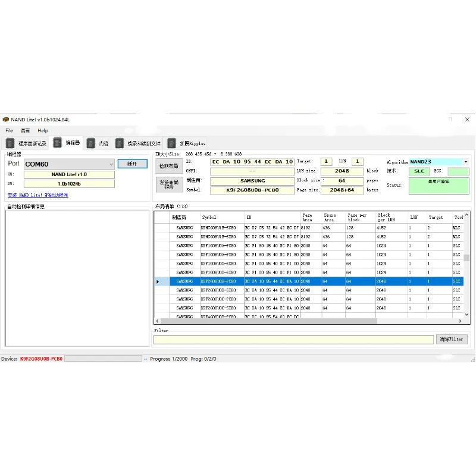Click the highlighted K9F2G08U0B-PCB0 row
Viewport: 476px width, 476px height.
(x=309, y=281)
